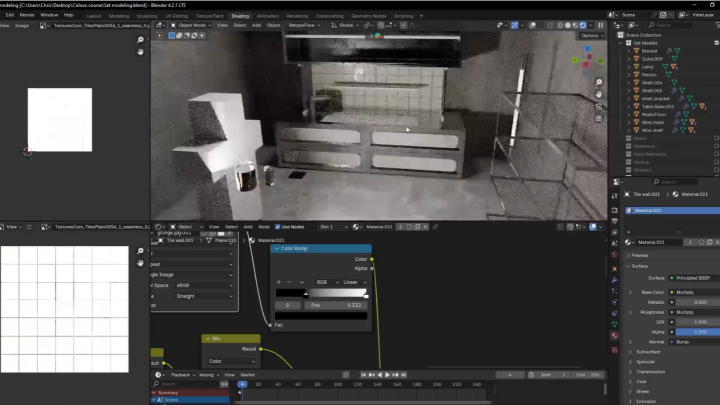Select wireframe viewport shading icon
720x405 pixels.
(560, 25)
